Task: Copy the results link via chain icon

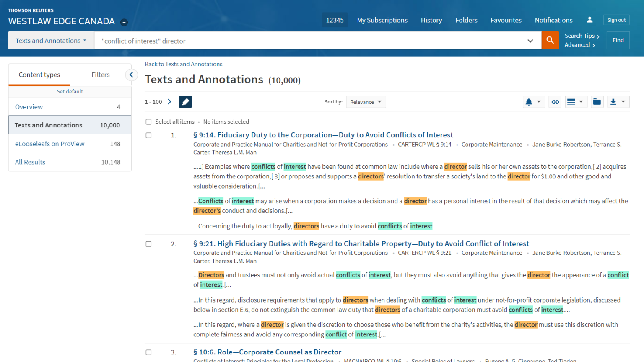Action: tap(555, 101)
